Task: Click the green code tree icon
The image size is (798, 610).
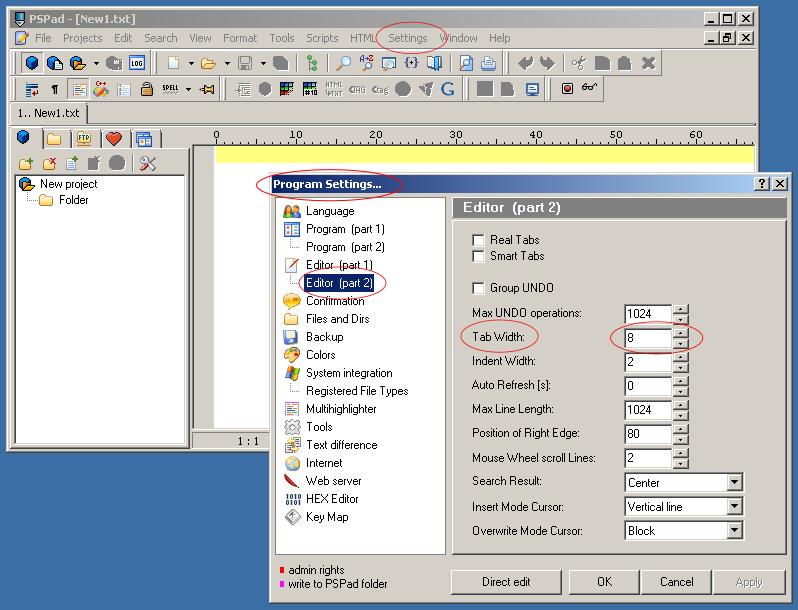Action: click(x=312, y=63)
